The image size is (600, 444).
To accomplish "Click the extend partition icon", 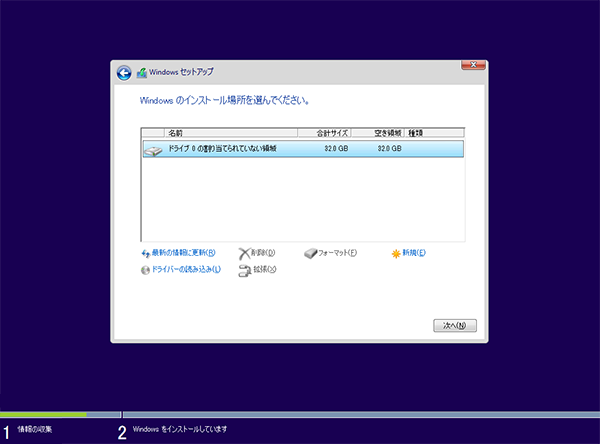I will [x=244, y=271].
